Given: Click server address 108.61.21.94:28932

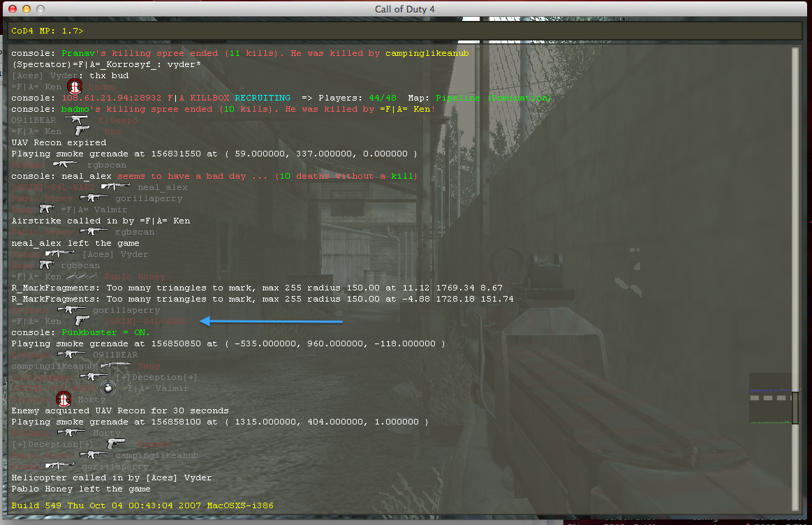Looking at the screenshot, I should pyautogui.click(x=111, y=98).
